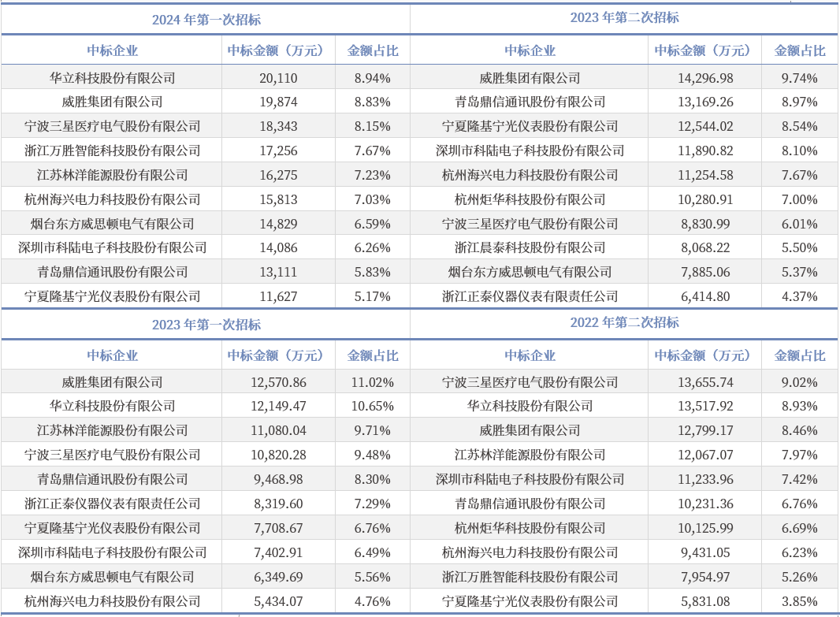840x617 pixels.
Task: Click the 16,275 amount cell
Action: coord(279,175)
